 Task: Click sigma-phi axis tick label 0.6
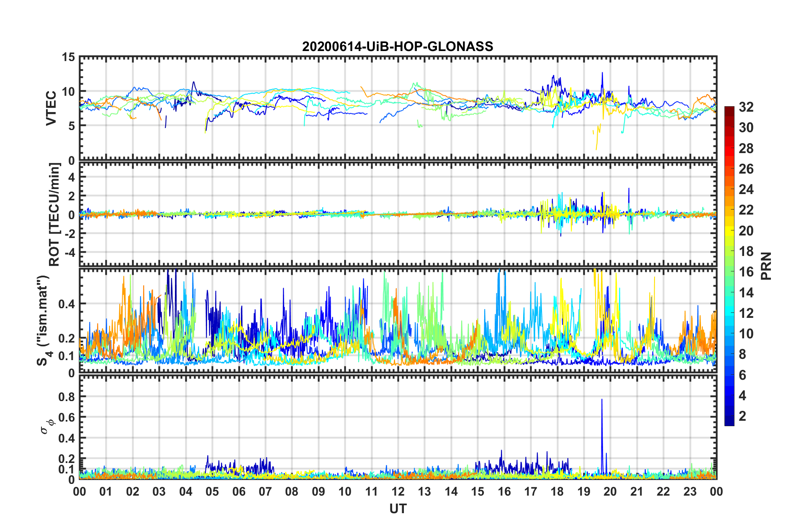click(x=67, y=417)
